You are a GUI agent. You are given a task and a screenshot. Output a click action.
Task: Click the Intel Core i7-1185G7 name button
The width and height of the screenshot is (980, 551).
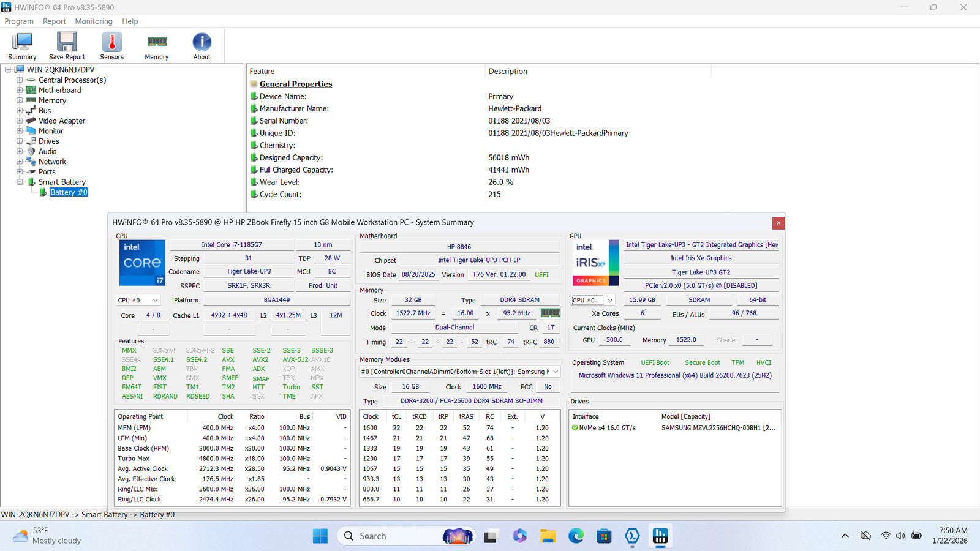(232, 244)
